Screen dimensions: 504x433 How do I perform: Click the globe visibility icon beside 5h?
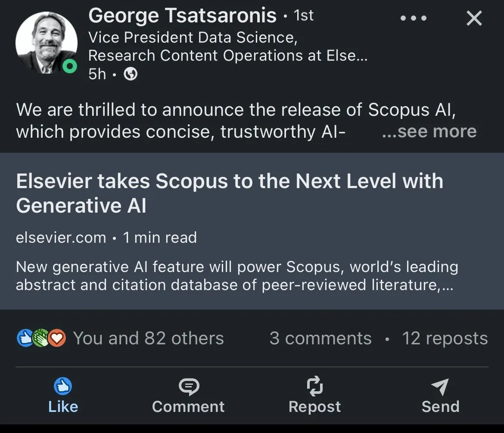(131, 74)
